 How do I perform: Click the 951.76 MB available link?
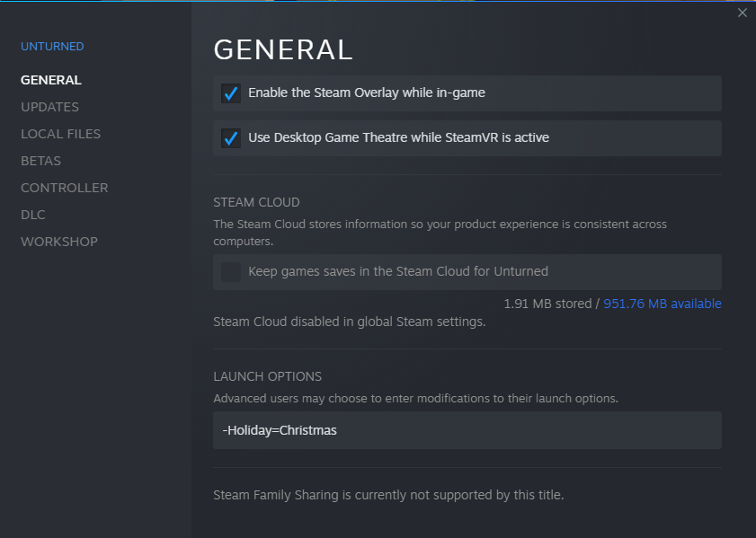[x=662, y=304]
